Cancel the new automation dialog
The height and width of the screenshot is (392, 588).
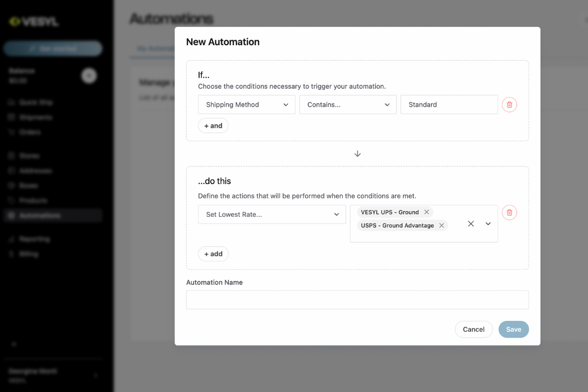click(473, 329)
